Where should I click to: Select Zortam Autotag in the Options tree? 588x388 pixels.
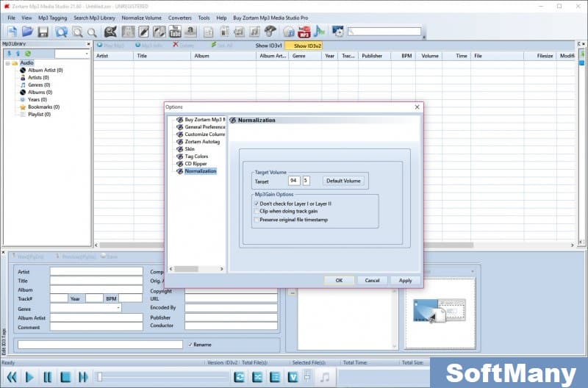pos(202,142)
